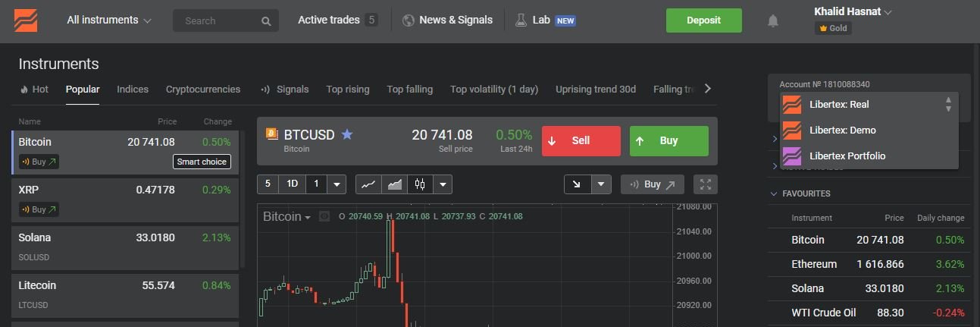Select Libertex Portfolio account
This screenshot has width=980, height=327.
tap(869, 156)
